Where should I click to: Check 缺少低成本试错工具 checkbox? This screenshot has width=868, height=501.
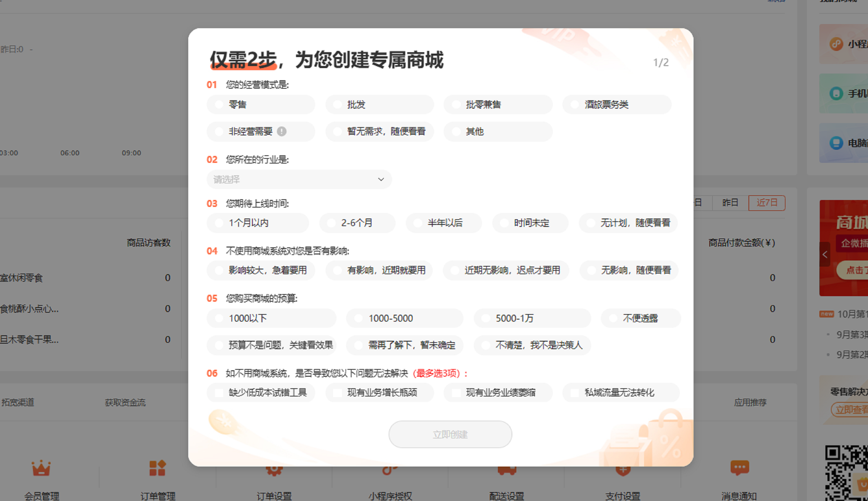pos(219,393)
